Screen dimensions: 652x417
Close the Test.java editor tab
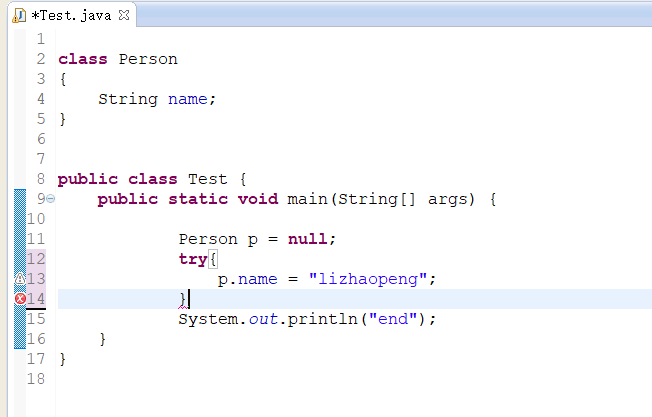coord(124,15)
